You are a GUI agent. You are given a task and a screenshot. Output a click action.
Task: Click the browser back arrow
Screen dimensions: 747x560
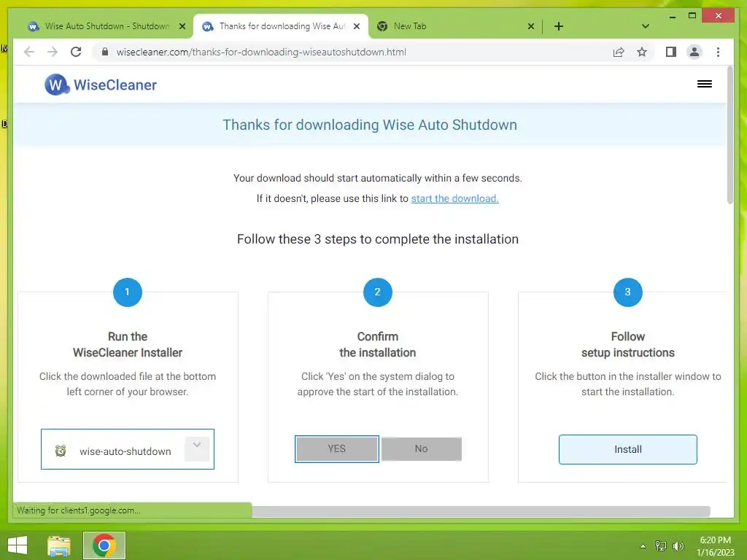pyautogui.click(x=29, y=52)
